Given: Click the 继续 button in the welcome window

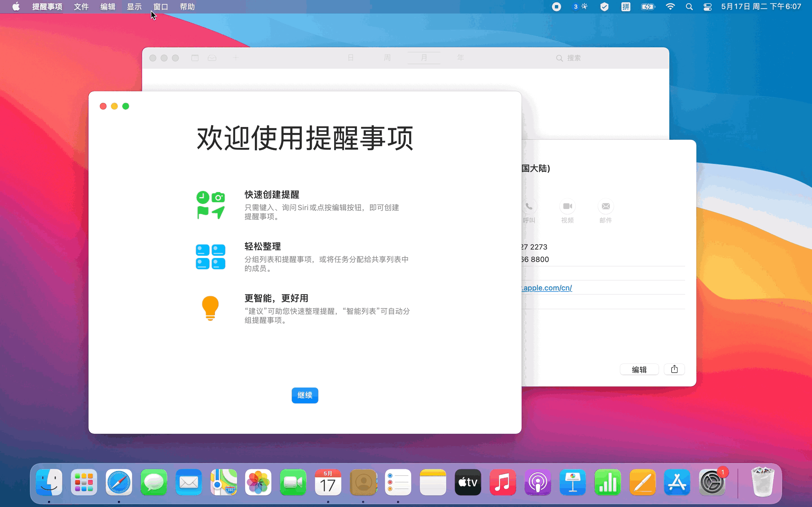Looking at the screenshot, I should pos(305,395).
